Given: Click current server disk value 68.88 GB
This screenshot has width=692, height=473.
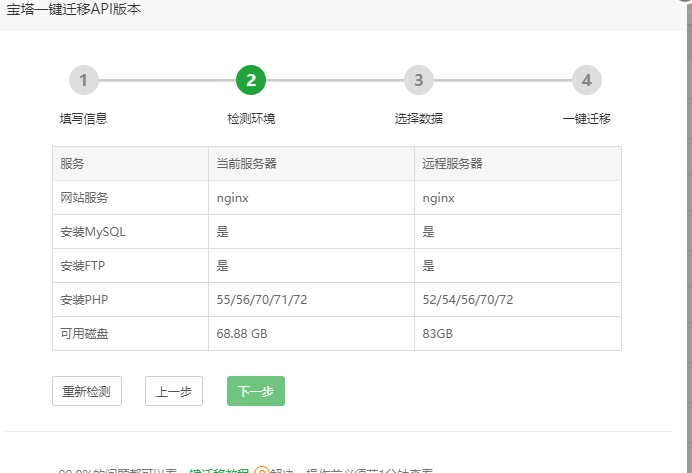Looking at the screenshot, I should tap(242, 334).
